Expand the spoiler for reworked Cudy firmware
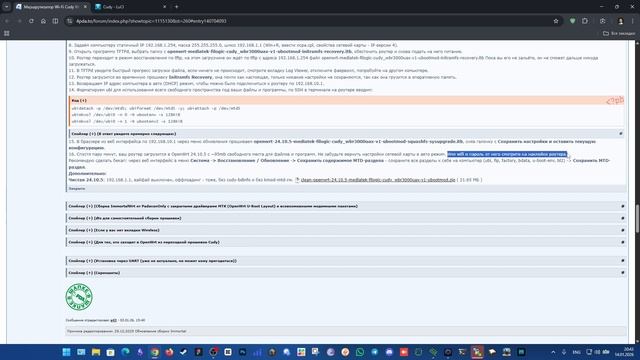This screenshot has height=360, width=640. [346, 242]
